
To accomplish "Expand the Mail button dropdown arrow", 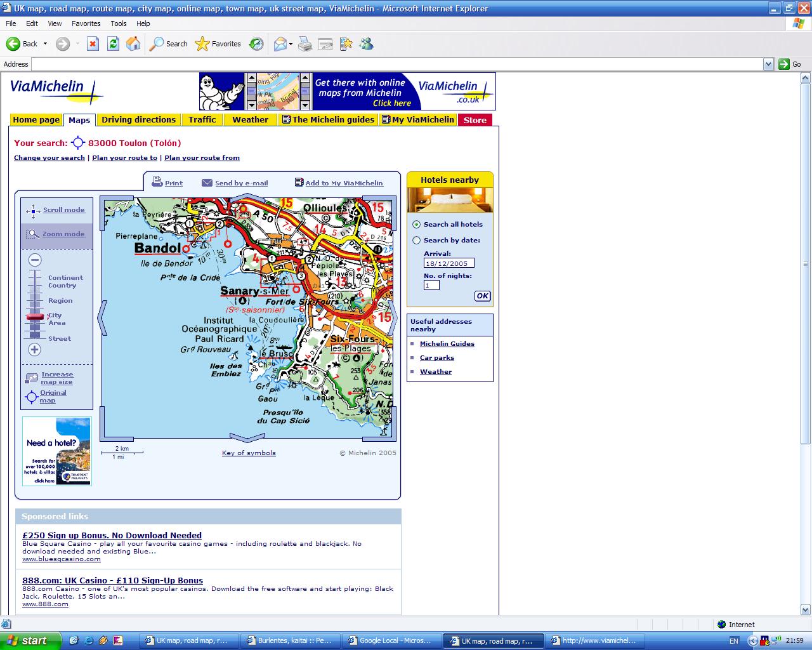I will pos(291,44).
